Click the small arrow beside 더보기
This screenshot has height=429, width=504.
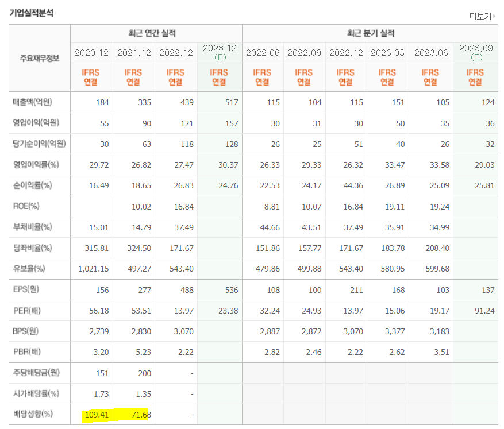[x=494, y=16]
